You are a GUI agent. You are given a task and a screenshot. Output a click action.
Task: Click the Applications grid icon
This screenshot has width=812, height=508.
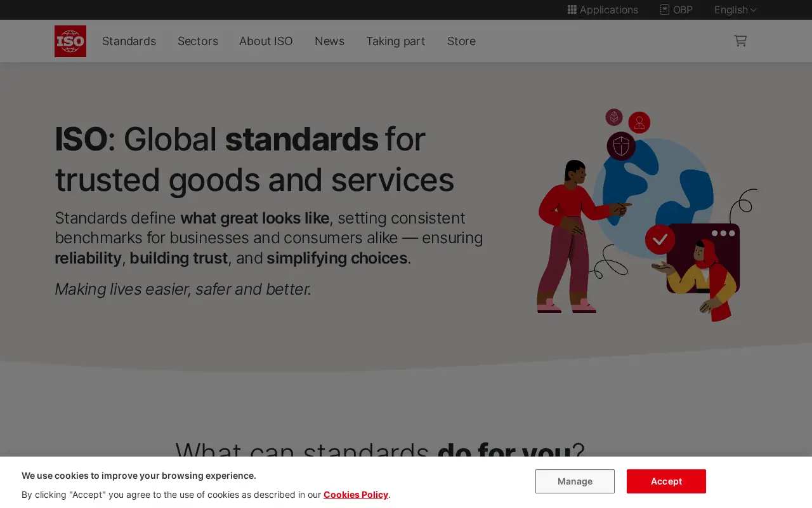pos(572,10)
